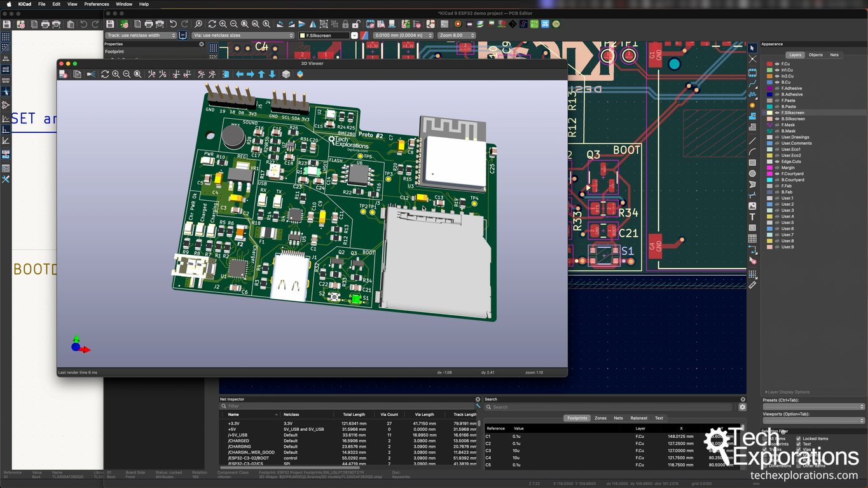Screen dimensions: 868x488
Task: Toggle visibility of F.Cu layer
Action: 777,64
